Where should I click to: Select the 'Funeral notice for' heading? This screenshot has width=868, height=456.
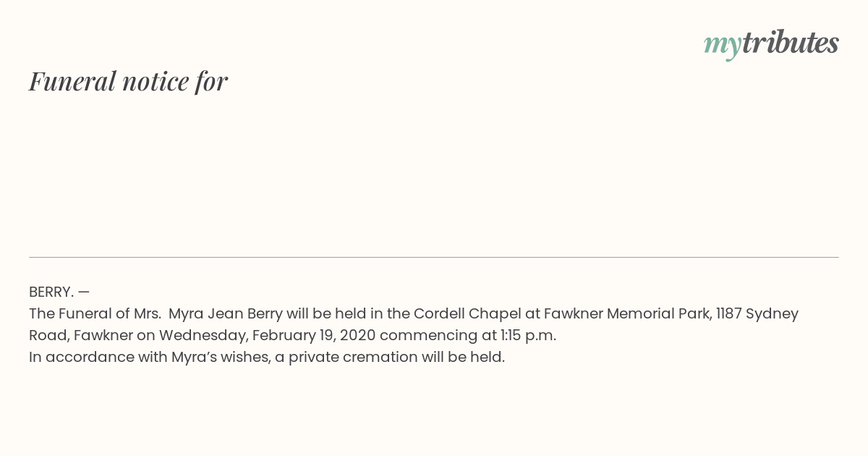point(128,81)
